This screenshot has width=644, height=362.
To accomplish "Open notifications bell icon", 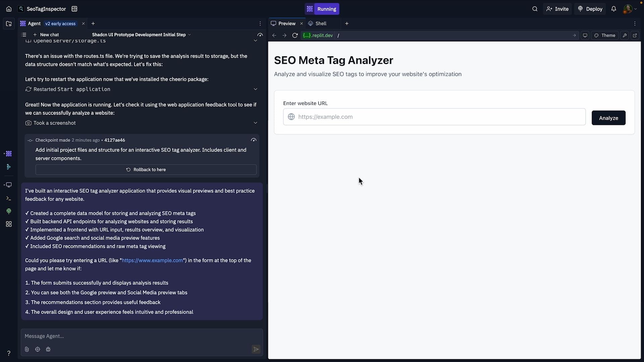I will pos(613,9).
